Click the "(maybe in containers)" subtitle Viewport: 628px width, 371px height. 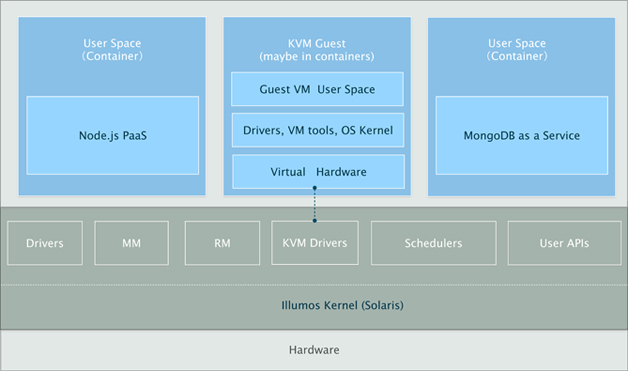[317, 56]
